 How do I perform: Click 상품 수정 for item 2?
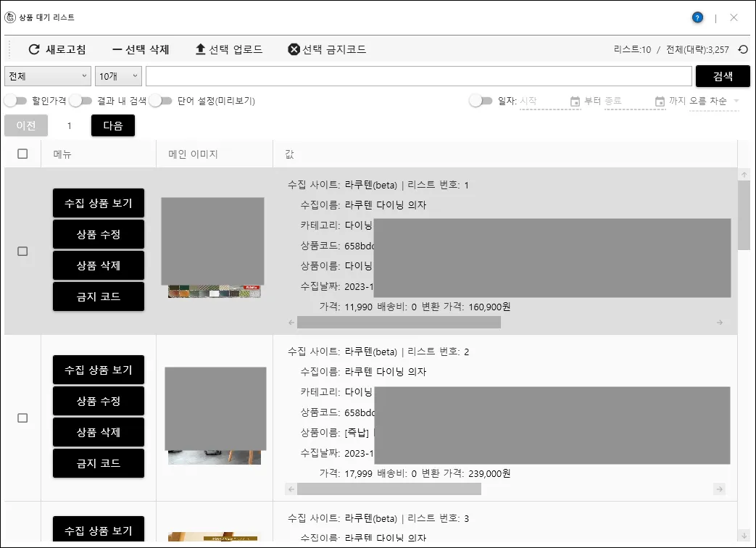(x=99, y=401)
